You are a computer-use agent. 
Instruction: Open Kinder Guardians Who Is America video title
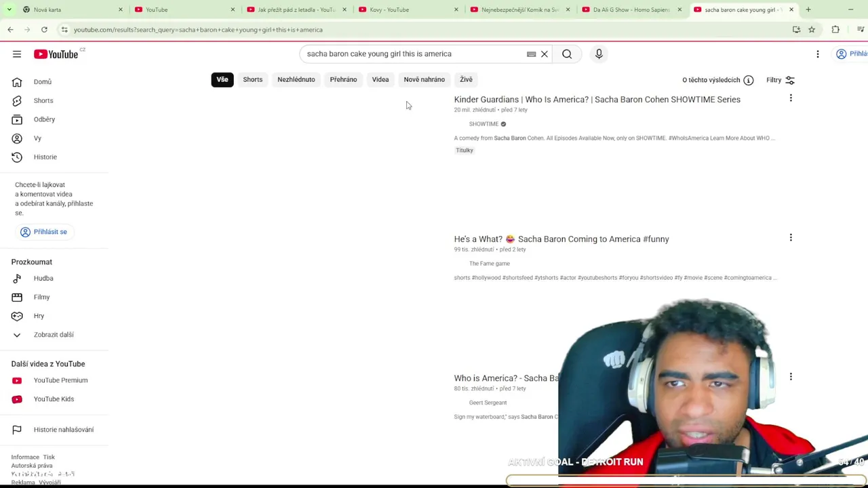(597, 100)
